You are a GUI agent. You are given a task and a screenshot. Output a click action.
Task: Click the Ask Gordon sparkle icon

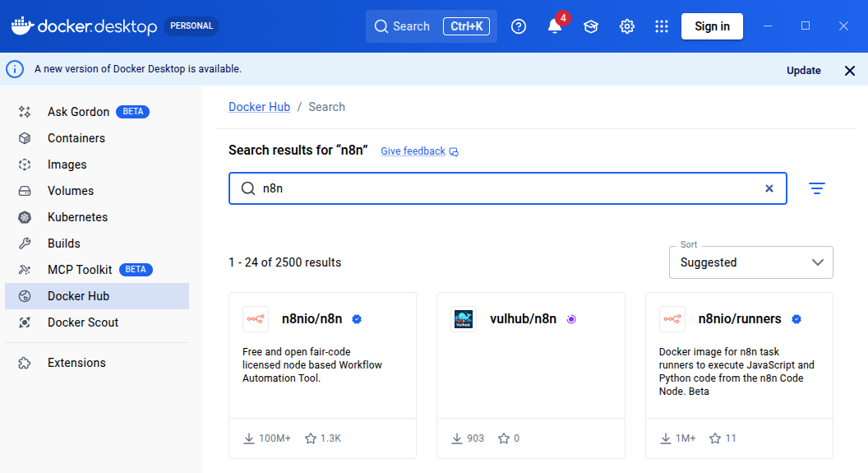pos(25,112)
